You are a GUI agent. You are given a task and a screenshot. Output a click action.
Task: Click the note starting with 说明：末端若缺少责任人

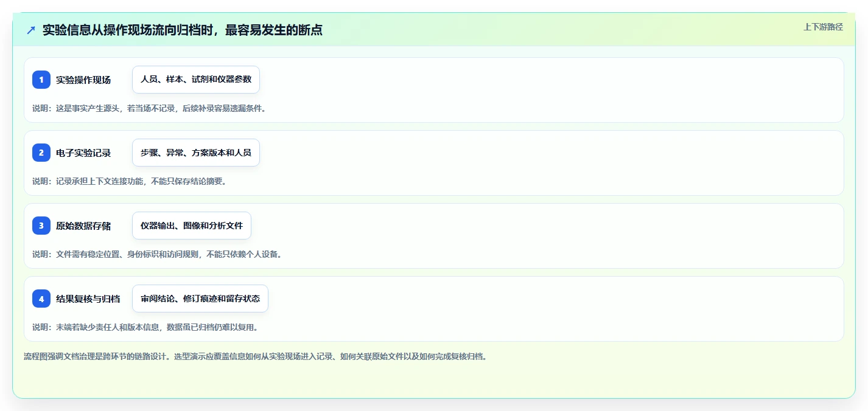pos(145,327)
